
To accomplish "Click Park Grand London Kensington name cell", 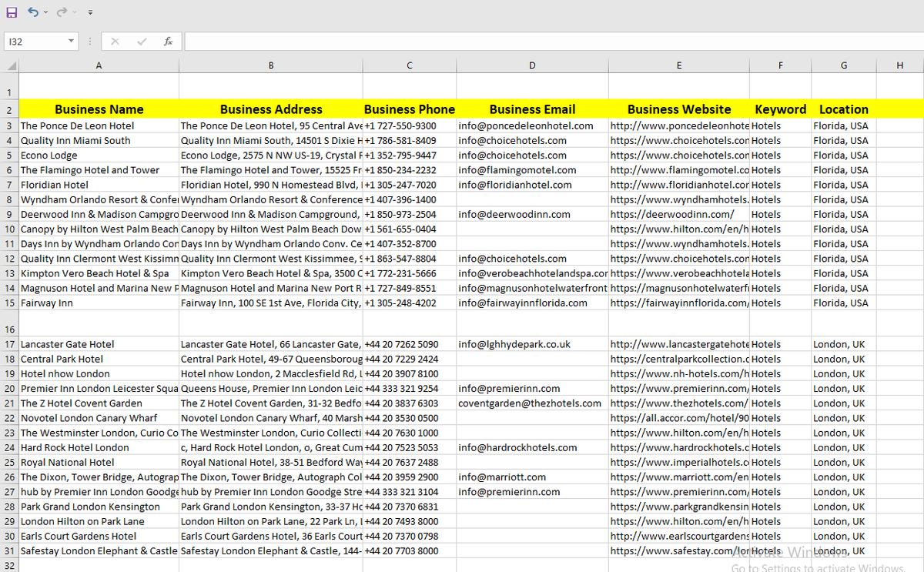I will click(x=99, y=507).
